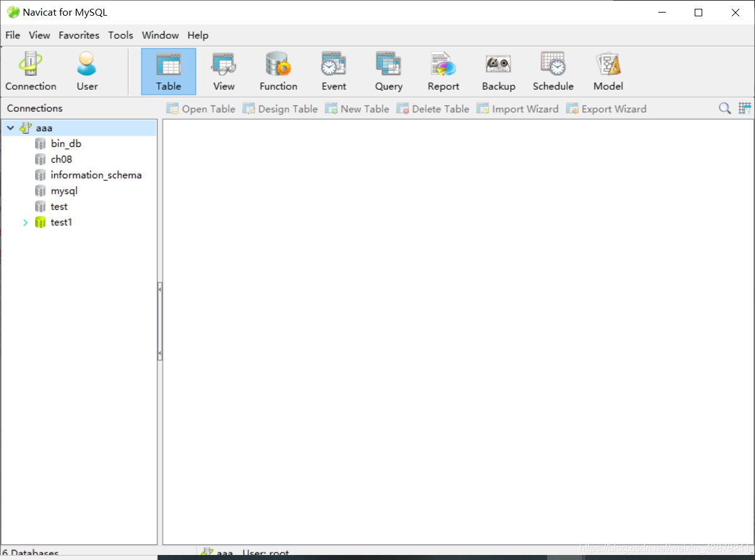Click the Connections panel header

pyautogui.click(x=35, y=108)
